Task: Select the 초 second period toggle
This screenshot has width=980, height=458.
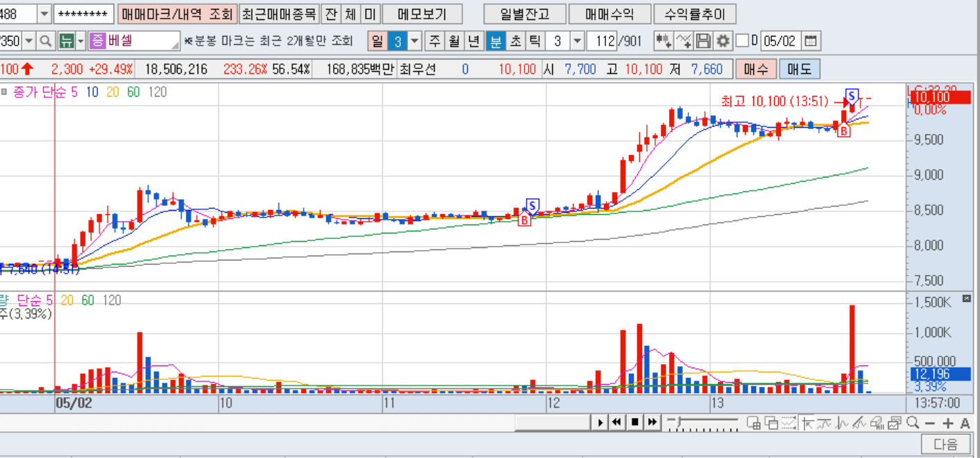Action: [516, 41]
